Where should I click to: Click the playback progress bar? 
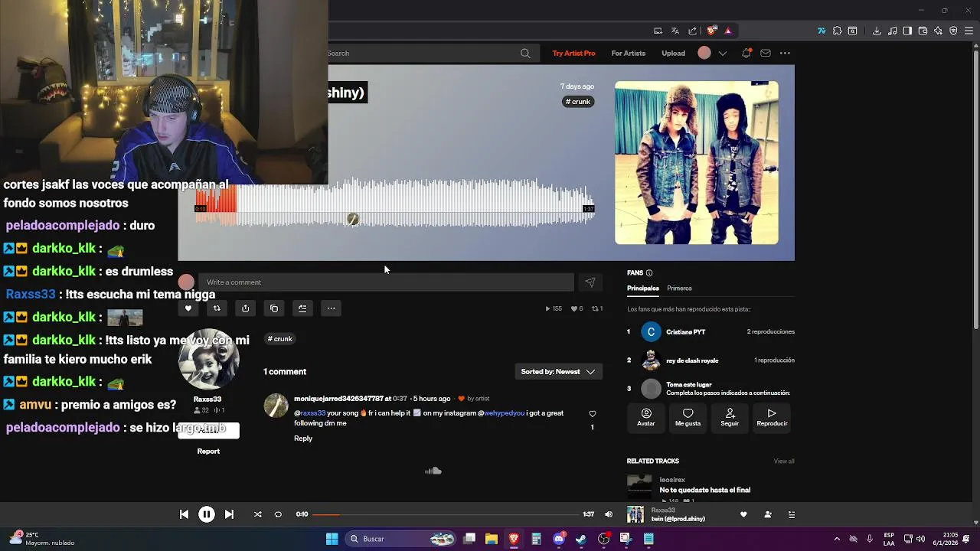pos(447,514)
